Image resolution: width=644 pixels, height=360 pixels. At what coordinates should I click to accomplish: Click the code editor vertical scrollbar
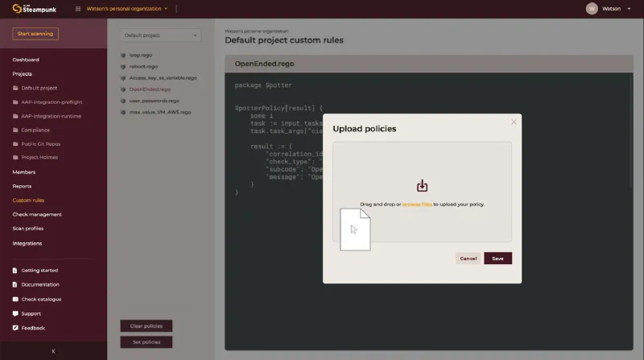pos(631,131)
